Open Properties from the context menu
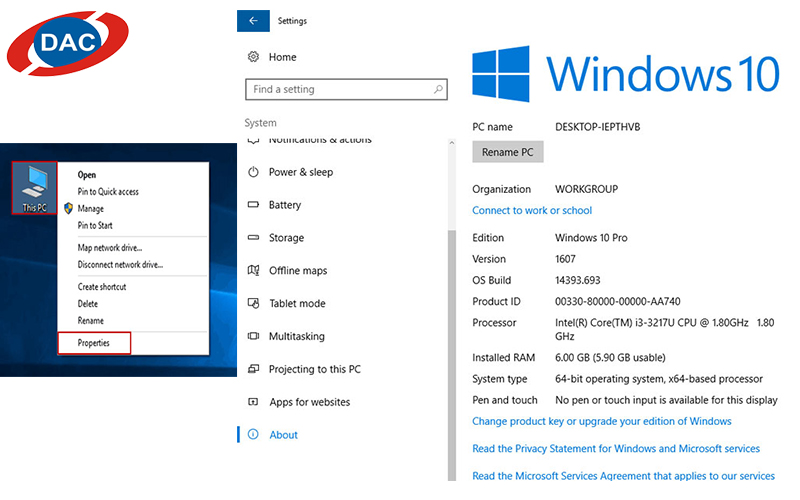Image resolution: width=800 pixels, height=500 pixels. point(94,343)
